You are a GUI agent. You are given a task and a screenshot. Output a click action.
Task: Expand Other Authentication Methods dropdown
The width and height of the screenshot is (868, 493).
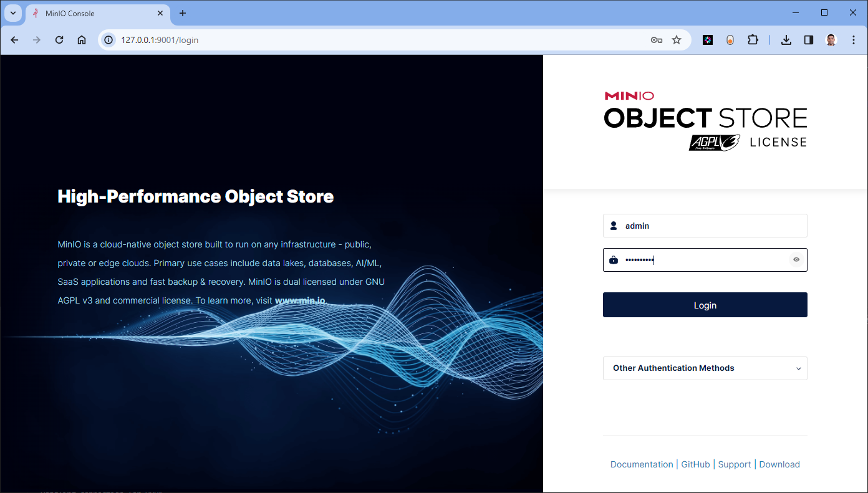click(705, 368)
